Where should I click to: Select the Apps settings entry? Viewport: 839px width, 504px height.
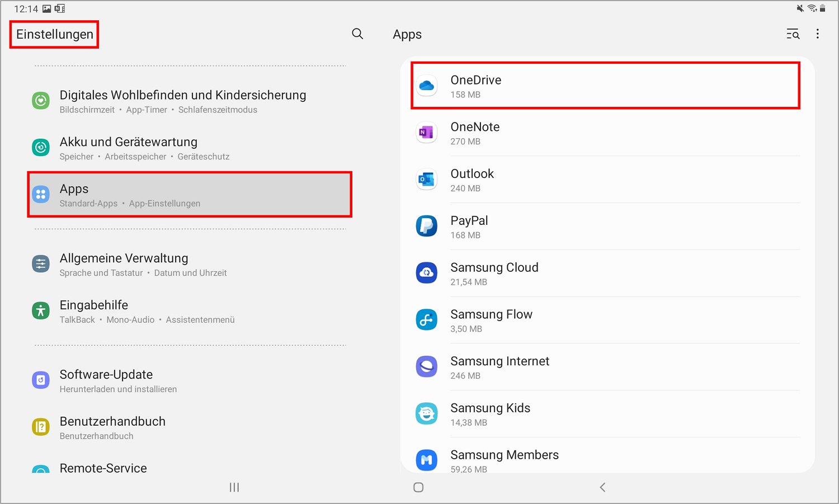click(x=190, y=195)
